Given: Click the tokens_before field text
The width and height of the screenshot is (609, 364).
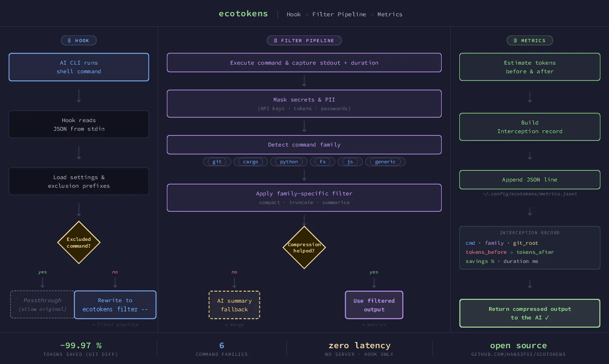Looking at the screenshot, I should (x=486, y=252).
